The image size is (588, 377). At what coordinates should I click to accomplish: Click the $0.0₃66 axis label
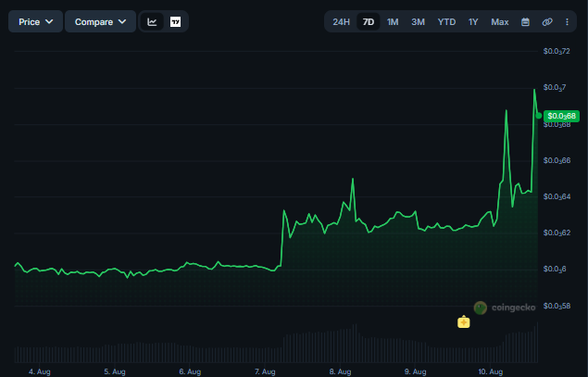pyautogui.click(x=557, y=160)
